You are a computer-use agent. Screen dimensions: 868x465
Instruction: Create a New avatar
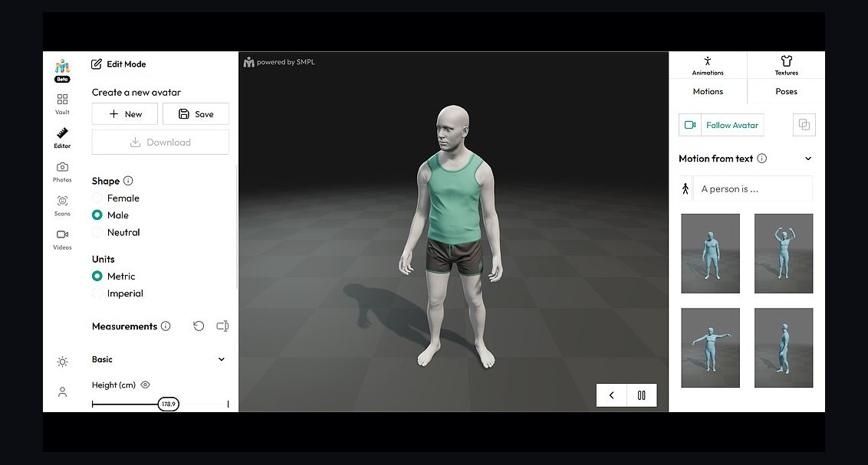click(x=125, y=114)
